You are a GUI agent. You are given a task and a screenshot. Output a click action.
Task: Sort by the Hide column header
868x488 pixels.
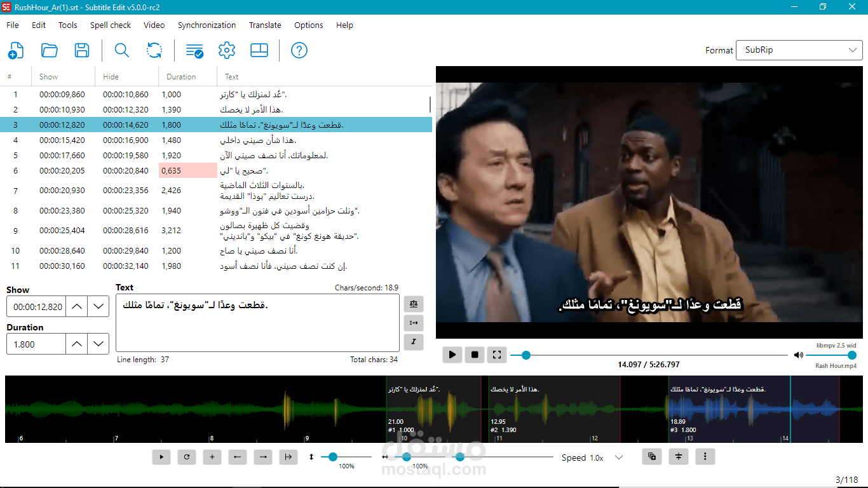pyautogui.click(x=126, y=77)
